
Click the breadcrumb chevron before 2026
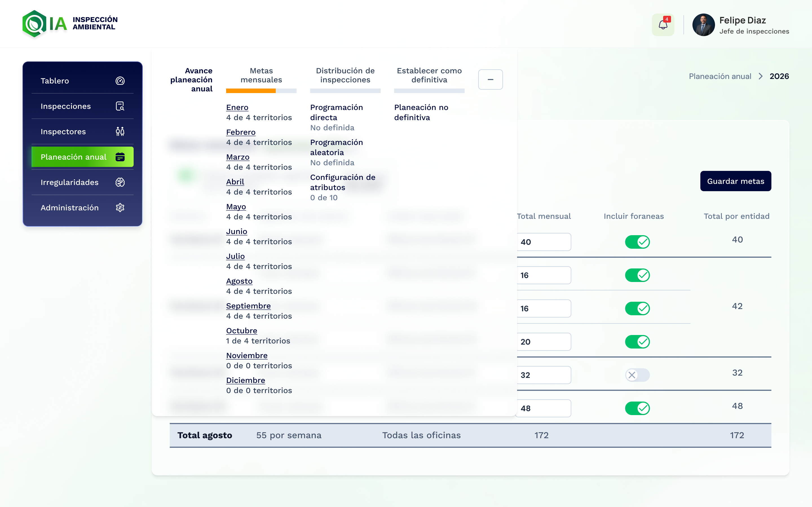(x=760, y=76)
